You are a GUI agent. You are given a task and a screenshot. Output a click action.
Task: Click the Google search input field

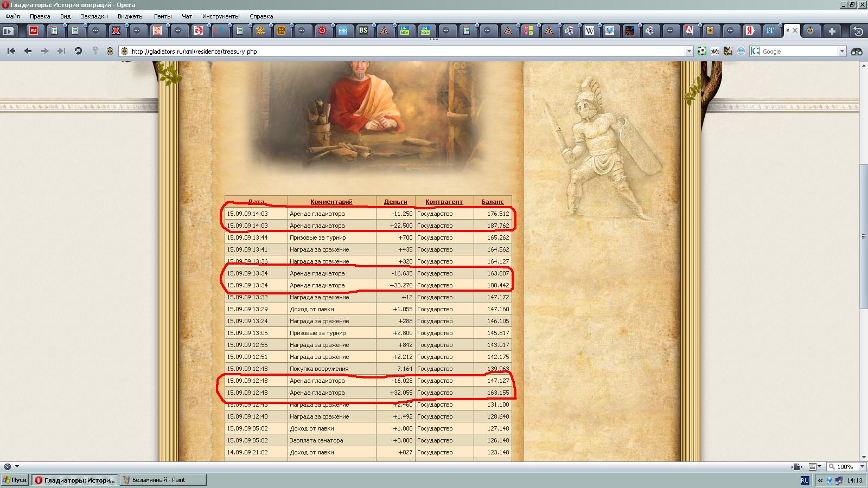pos(799,52)
